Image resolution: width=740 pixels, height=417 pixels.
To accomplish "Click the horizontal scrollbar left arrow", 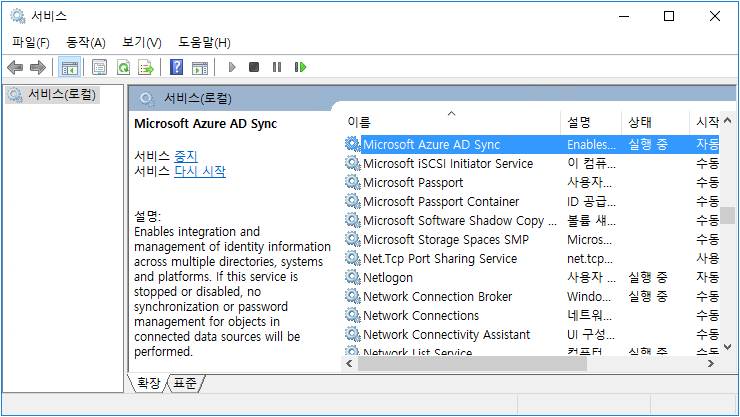I will (349, 364).
